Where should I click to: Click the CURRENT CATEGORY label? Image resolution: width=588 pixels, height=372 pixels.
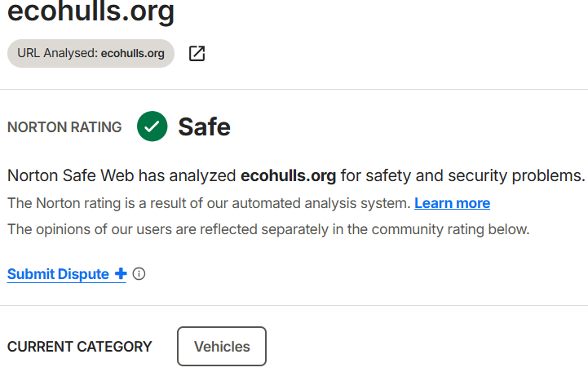[79, 347]
